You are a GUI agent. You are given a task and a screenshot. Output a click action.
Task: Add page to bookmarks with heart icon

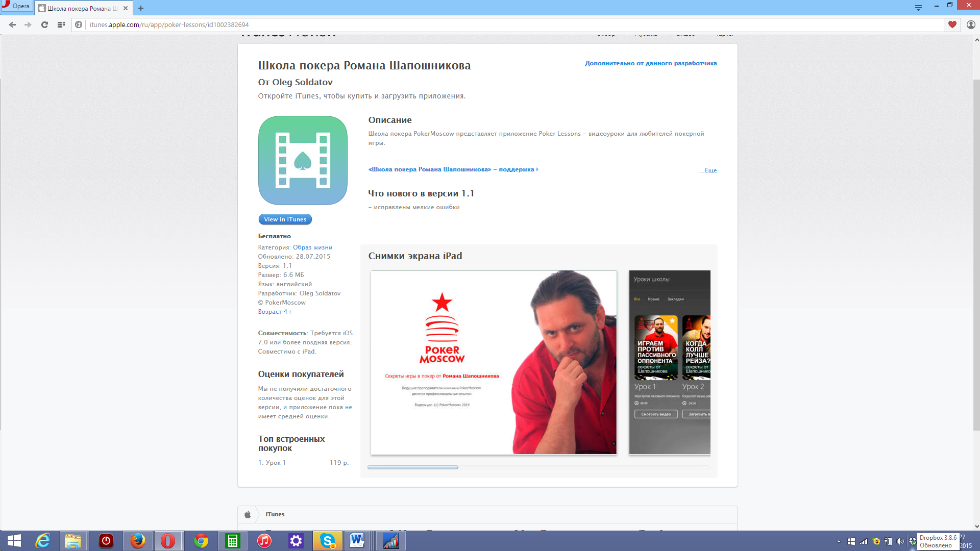click(x=952, y=24)
